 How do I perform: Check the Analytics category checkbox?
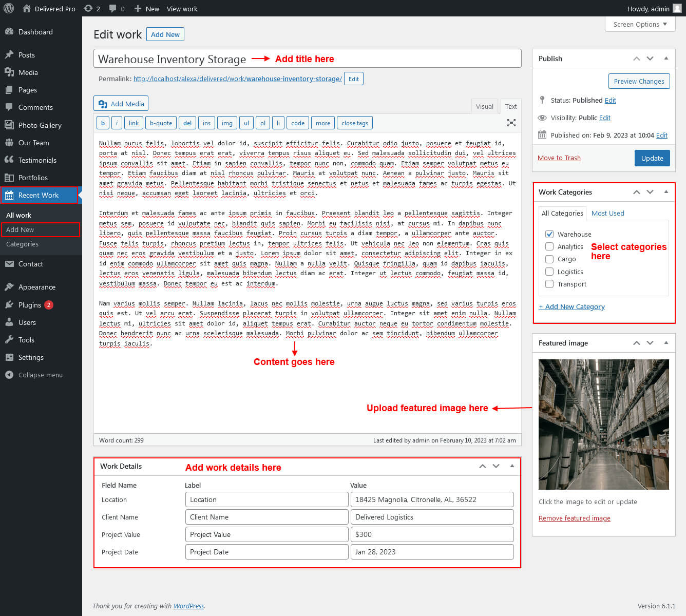[549, 246]
